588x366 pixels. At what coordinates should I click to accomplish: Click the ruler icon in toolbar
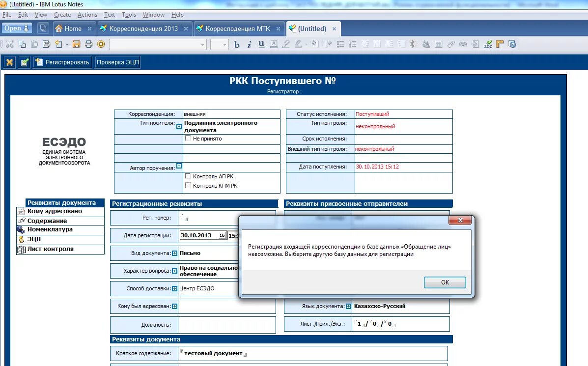500,44
